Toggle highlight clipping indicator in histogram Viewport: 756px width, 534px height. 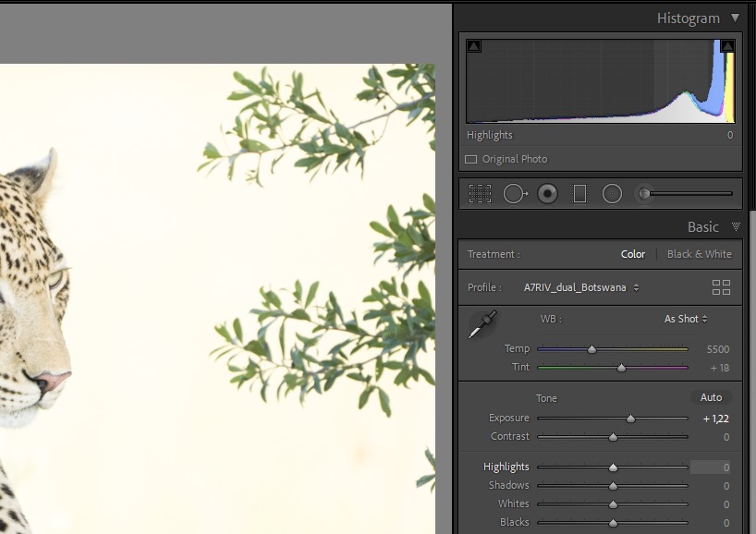click(x=727, y=46)
